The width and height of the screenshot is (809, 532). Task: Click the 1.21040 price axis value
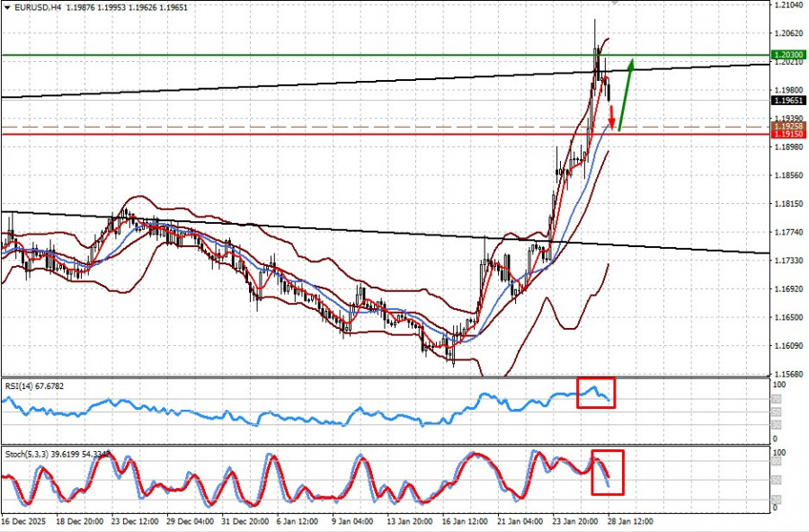click(x=789, y=4)
